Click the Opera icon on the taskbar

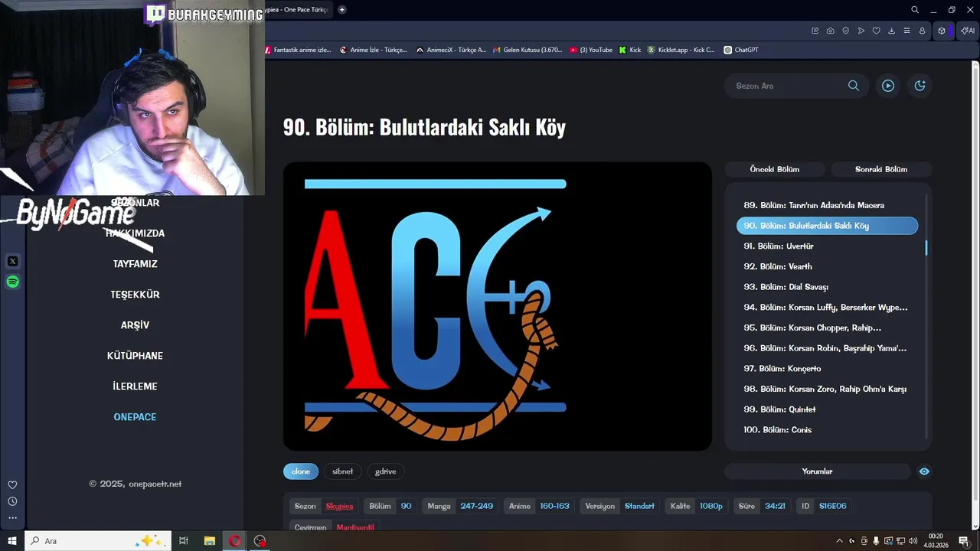point(234,541)
